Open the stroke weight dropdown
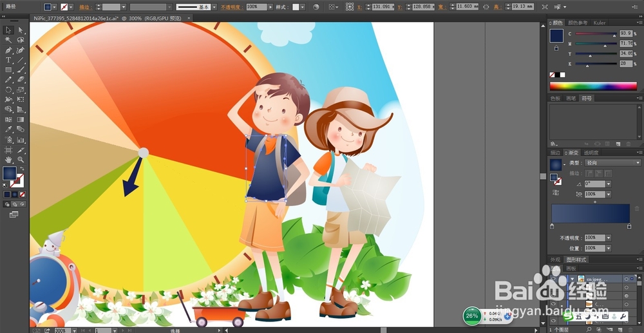This screenshot has height=333, width=644. pyautogui.click(x=124, y=7)
